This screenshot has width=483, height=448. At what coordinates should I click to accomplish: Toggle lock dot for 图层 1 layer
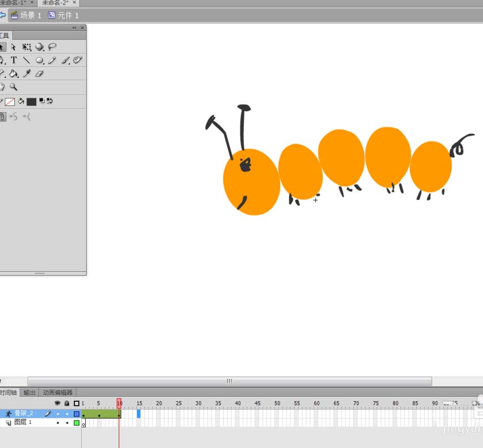click(67, 423)
